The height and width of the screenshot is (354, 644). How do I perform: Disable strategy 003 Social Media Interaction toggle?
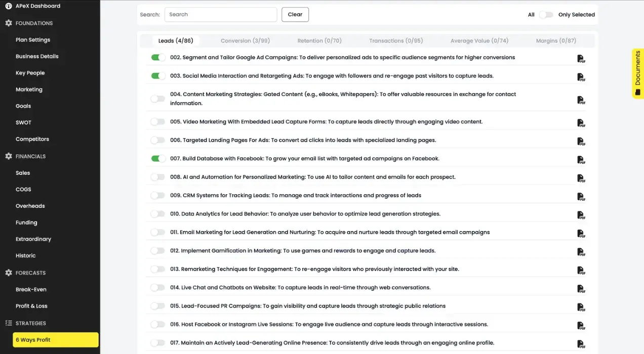(x=158, y=76)
